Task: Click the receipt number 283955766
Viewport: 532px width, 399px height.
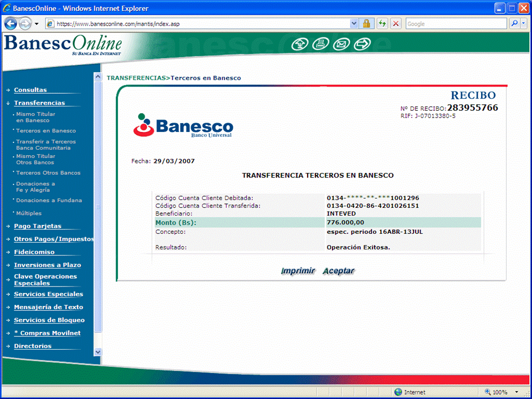Action: tap(473, 108)
